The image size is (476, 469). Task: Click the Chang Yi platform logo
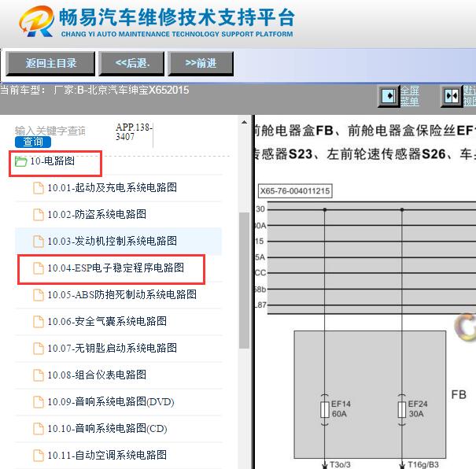tap(37, 21)
